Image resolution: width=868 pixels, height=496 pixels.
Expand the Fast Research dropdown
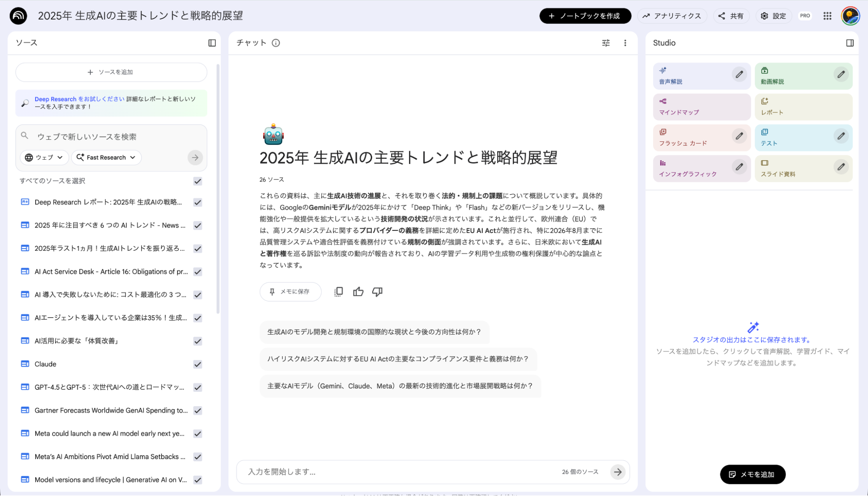(x=106, y=158)
